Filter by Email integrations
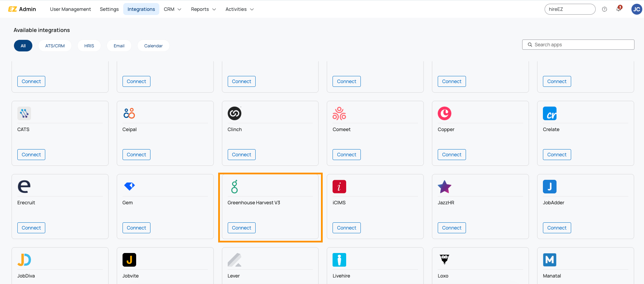Screen dimensions: 644x284 (x=119, y=46)
